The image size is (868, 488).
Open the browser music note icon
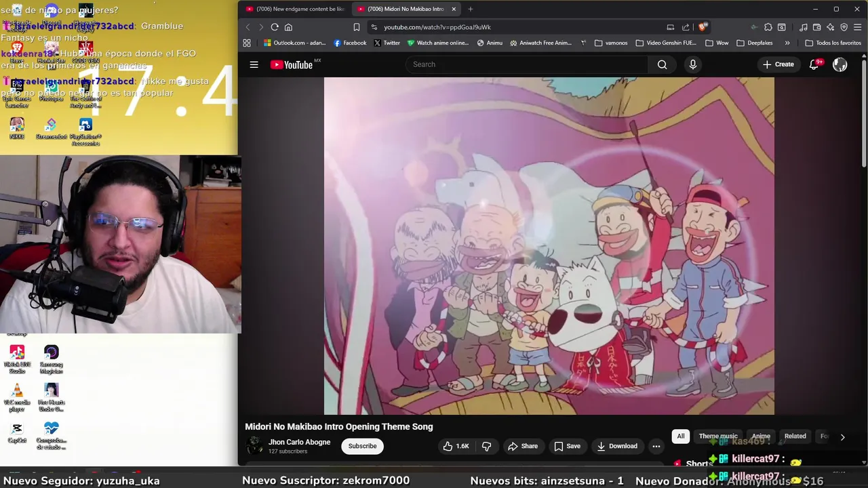click(804, 27)
